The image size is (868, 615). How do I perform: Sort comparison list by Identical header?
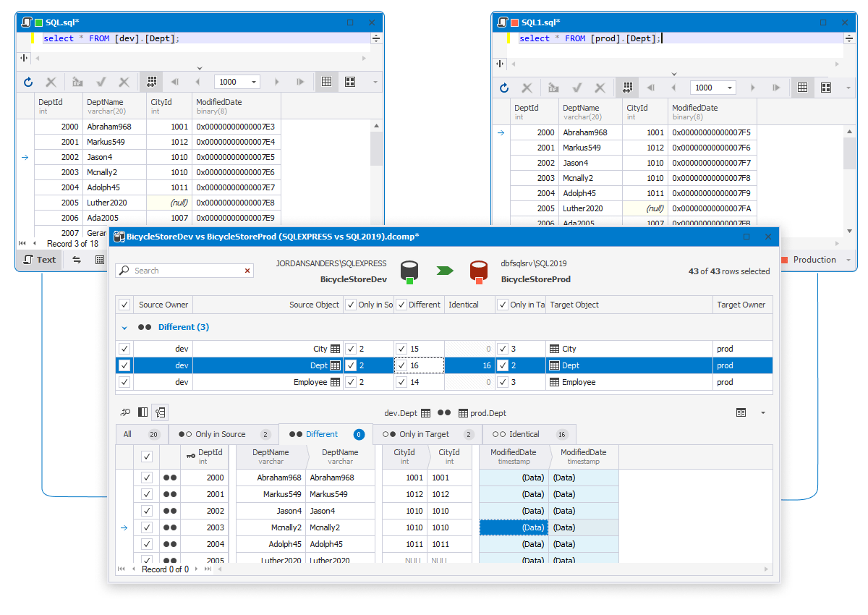pyautogui.click(x=469, y=305)
